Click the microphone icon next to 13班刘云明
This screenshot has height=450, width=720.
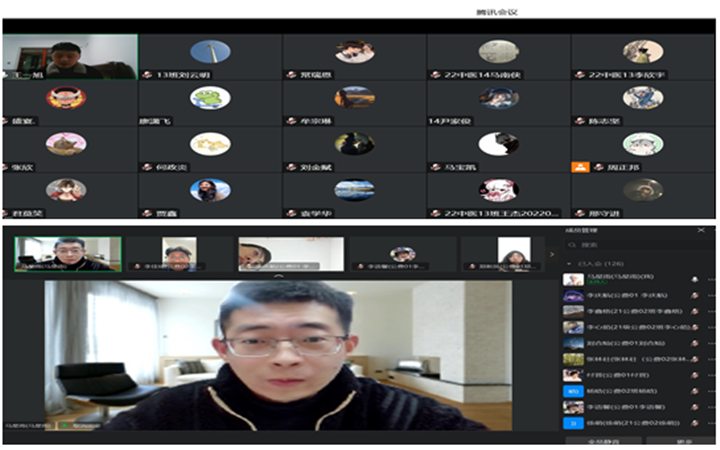pos(147,74)
